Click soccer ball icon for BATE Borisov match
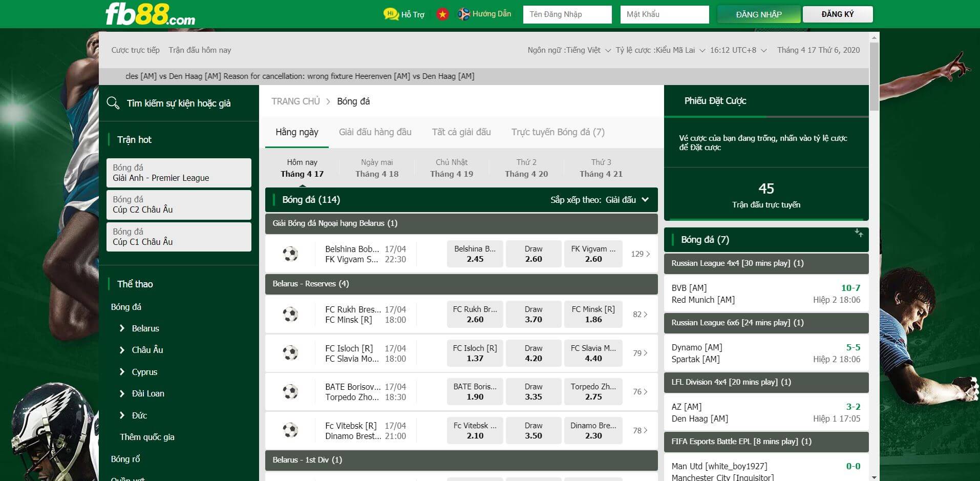980x481 pixels. pyautogui.click(x=290, y=392)
